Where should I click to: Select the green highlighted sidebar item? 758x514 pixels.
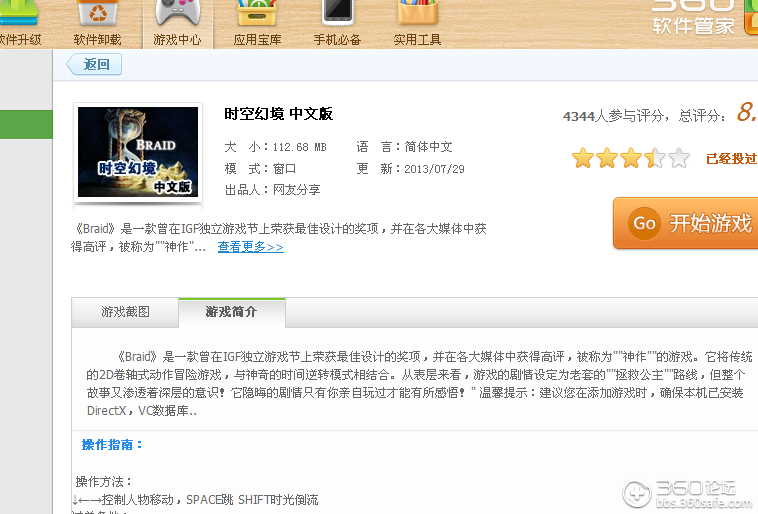point(26,124)
